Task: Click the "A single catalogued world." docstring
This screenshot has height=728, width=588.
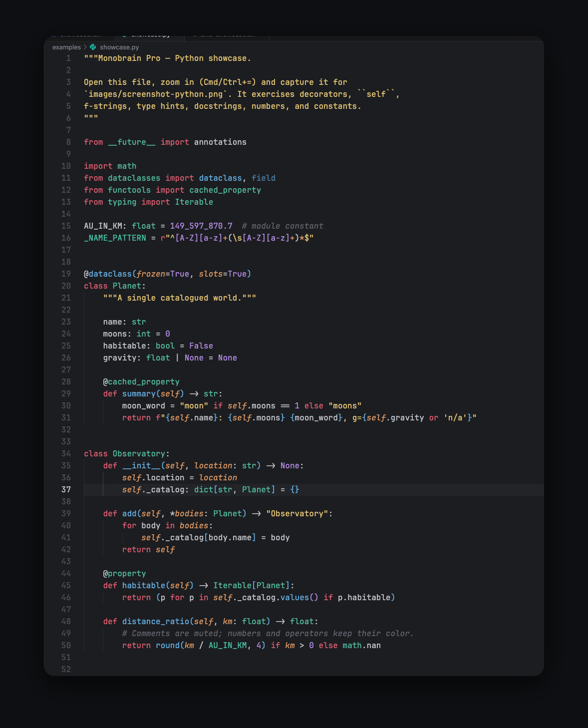Action: pos(180,298)
